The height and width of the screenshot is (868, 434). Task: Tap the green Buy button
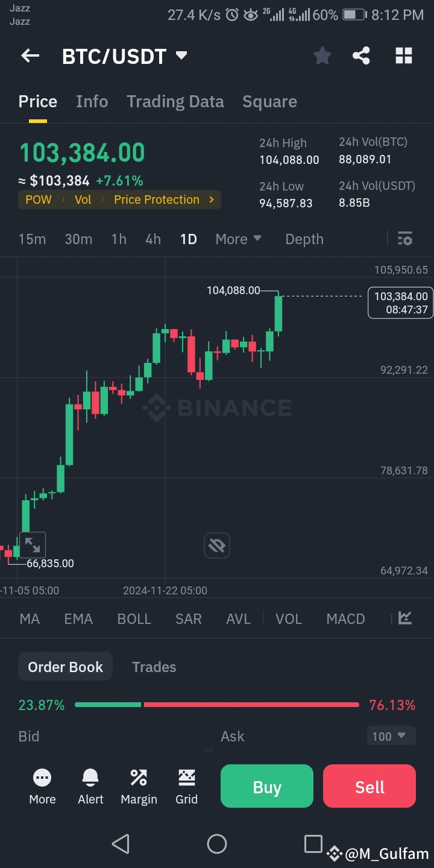[x=267, y=786]
